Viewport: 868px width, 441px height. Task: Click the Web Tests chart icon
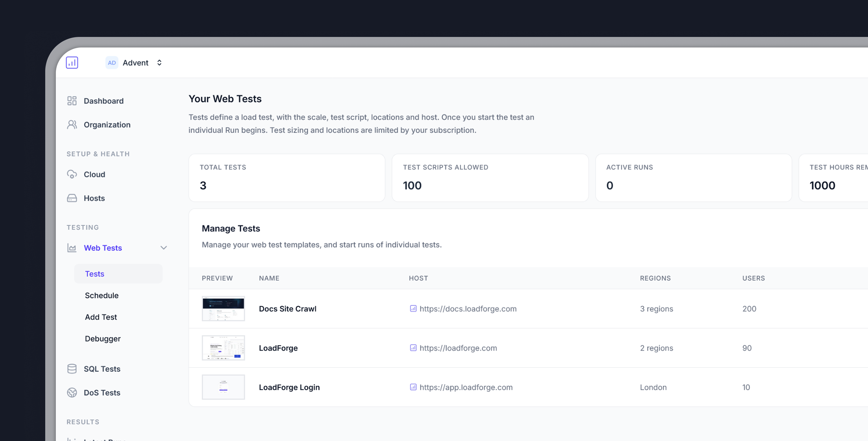point(72,248)
